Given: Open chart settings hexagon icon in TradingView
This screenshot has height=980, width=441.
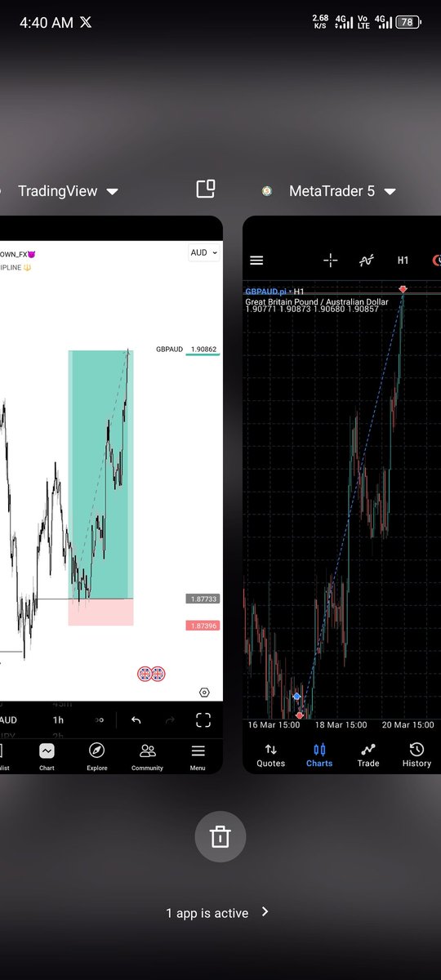Looking at the screenshot, I should (x=204, y=693).
